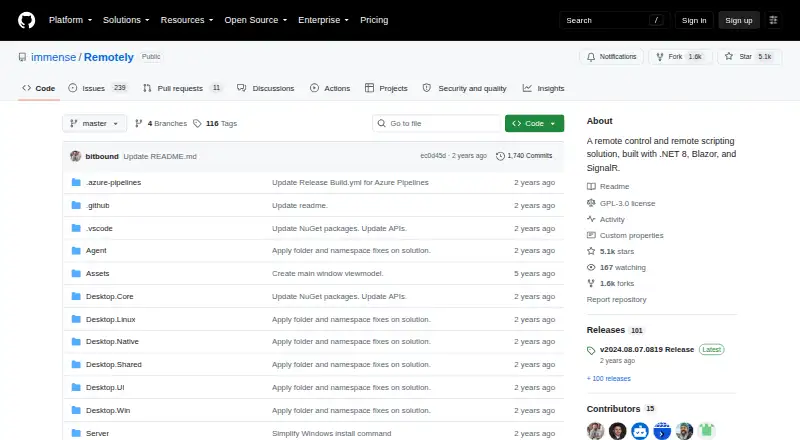Screen dimensions: 800x440
Task: Open the Server folder
Action: coord(97,433)
